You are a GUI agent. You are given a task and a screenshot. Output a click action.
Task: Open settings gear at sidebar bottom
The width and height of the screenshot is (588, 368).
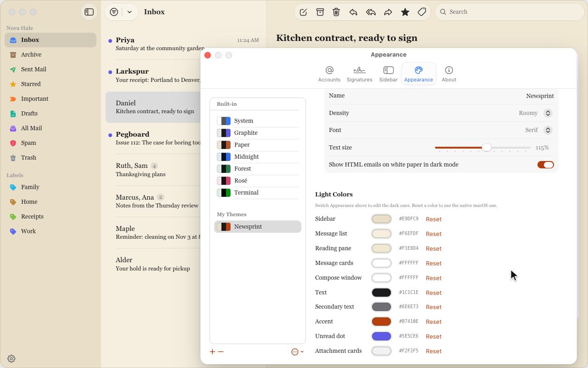[x=11, y=359]
